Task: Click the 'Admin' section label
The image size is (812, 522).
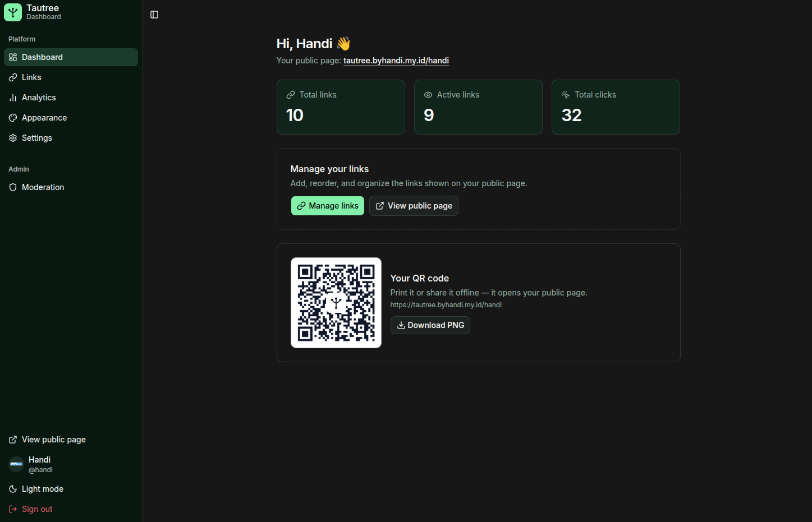Action: coord(19,169)
